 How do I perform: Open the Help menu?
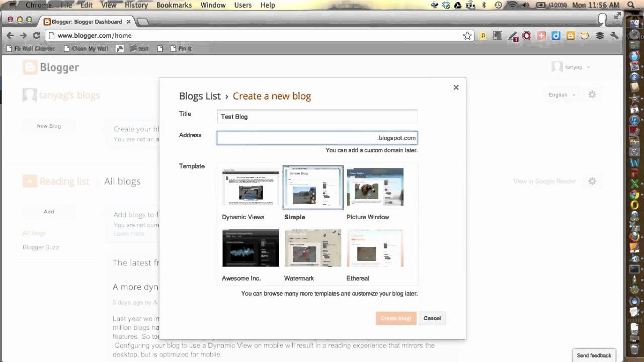point(268,5)
